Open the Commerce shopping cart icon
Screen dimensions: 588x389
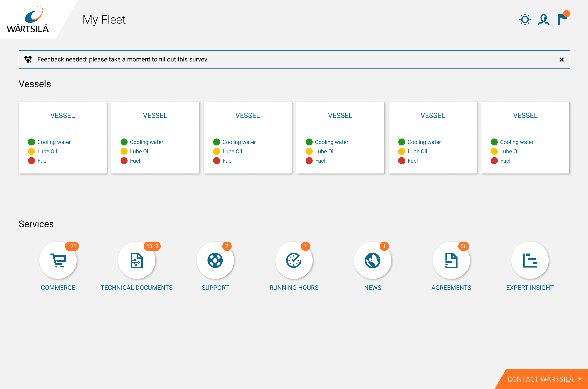coord(58,260)
